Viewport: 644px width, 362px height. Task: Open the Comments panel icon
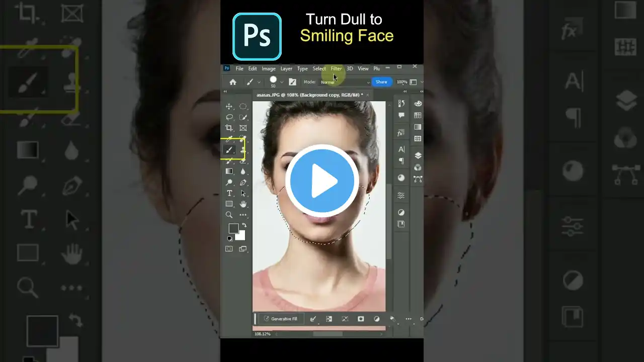(x=401, y=115)
